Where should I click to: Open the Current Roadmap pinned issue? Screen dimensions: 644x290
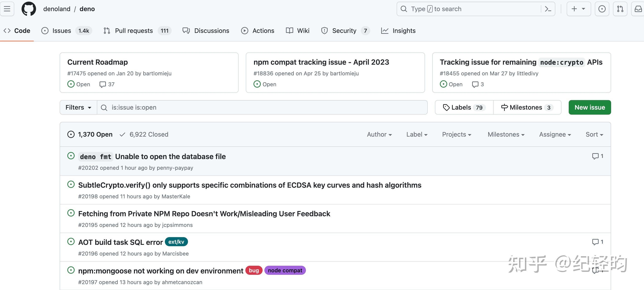[x=98, y=62]
